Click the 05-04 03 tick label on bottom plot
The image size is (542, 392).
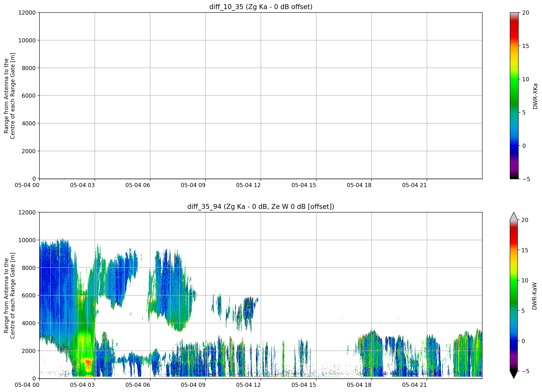pyautogui.click(x=82, y=385)
